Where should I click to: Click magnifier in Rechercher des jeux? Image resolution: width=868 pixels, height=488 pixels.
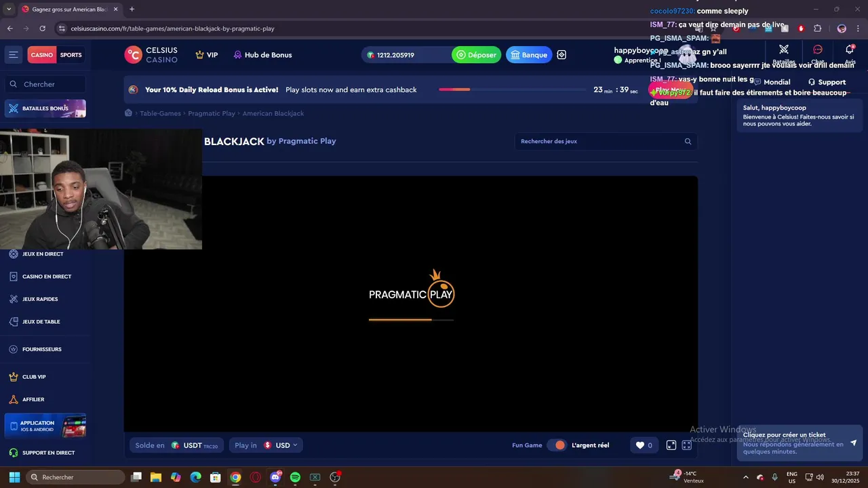[x=688, y=142]
